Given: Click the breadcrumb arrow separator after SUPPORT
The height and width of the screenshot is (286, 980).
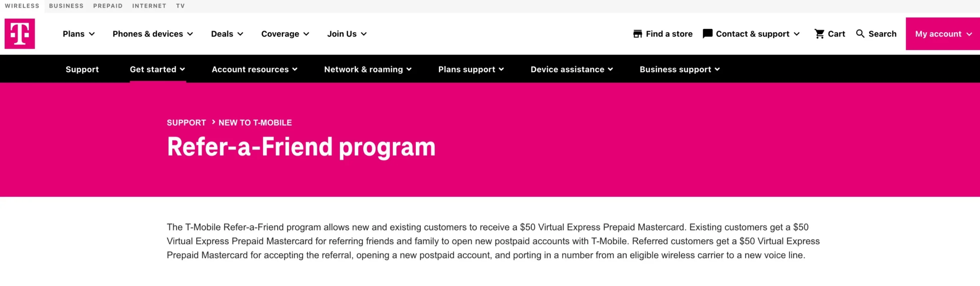Looking at the screenshot, I should (x=213, y=122).
